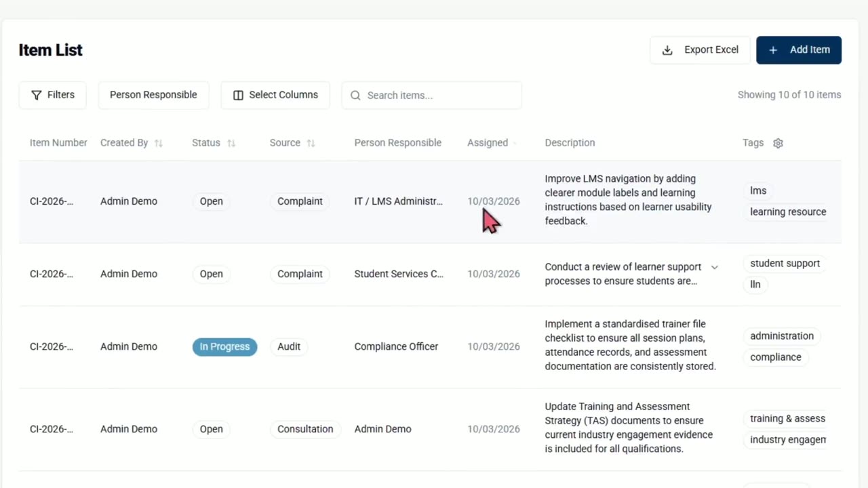Click the administration tag
This screenshot has height=488, width=868.
[x=782, y=336]
